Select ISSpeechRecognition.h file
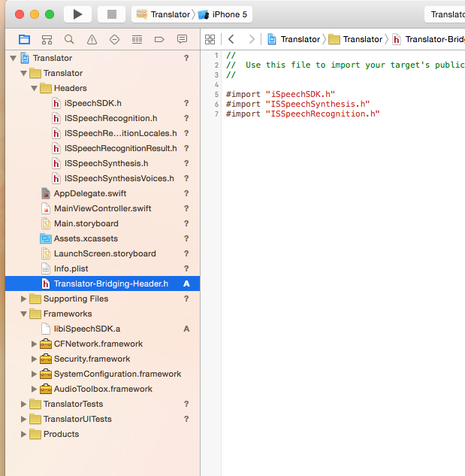The width and height of the screenshot is (465, 476). 102,118
